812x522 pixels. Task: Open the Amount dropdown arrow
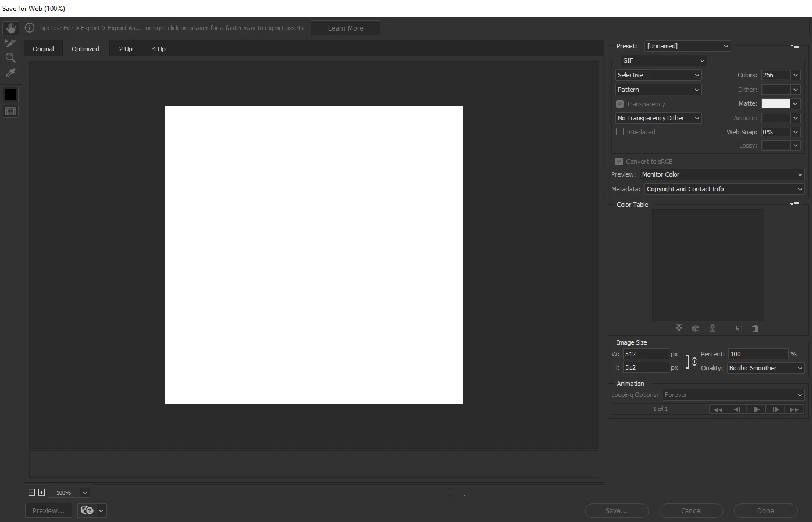pyautogui.click(x=796, y=118)
